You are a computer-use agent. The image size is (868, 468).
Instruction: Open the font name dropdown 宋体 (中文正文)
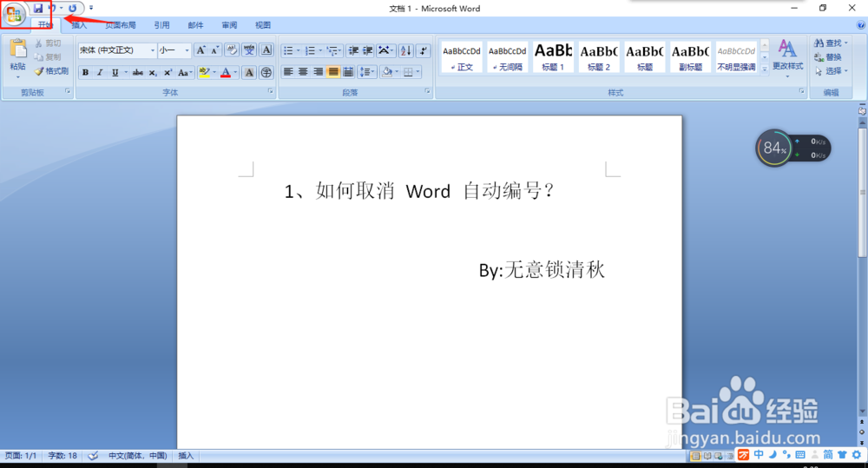pyautogui.click(x=153, y=50)
